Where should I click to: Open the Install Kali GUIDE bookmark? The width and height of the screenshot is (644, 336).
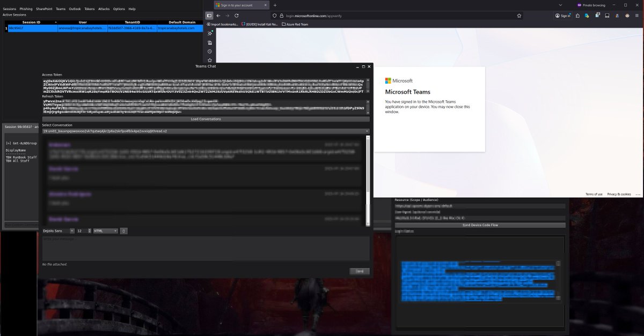(x=260, y=24)
